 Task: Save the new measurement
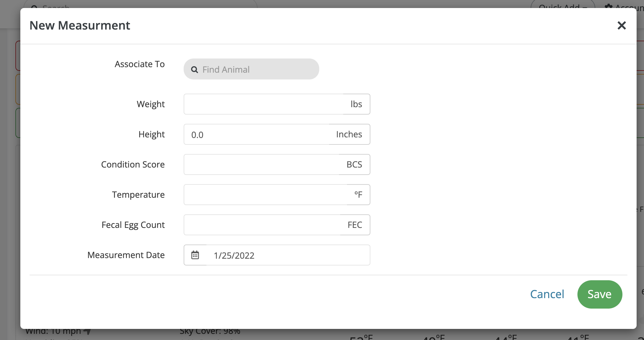pos(599,294)
